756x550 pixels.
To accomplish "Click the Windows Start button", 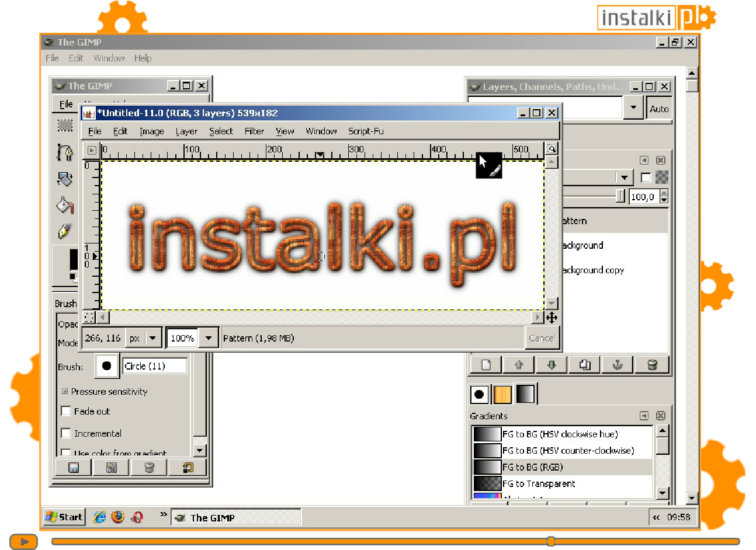I will tap(65, 517).
